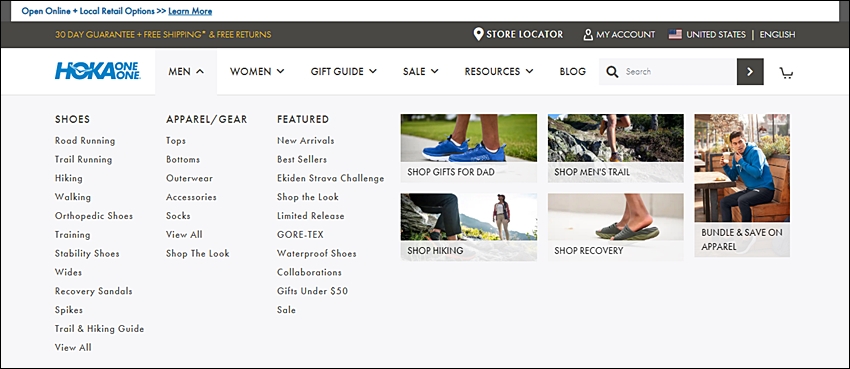
Task: Open Socks link
Action: click(x=178, y=216)
